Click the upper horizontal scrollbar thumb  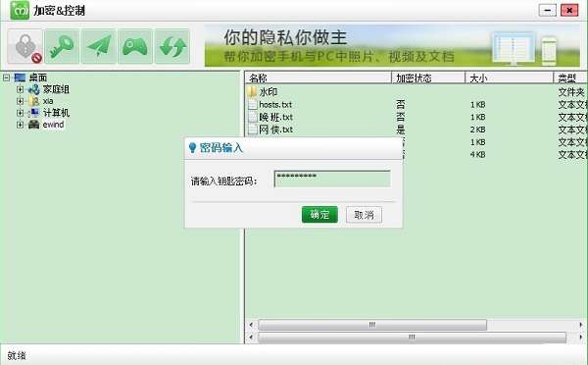point(372,325)
